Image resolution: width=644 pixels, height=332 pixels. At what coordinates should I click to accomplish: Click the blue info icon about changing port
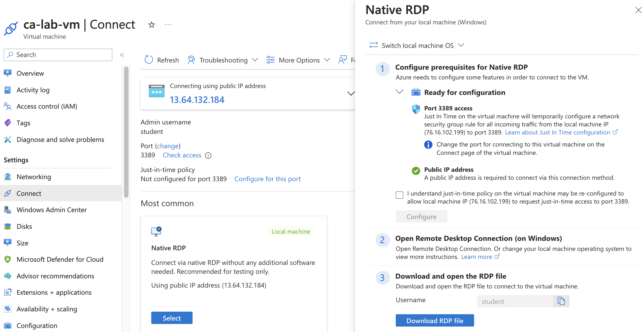coord(428,144)
